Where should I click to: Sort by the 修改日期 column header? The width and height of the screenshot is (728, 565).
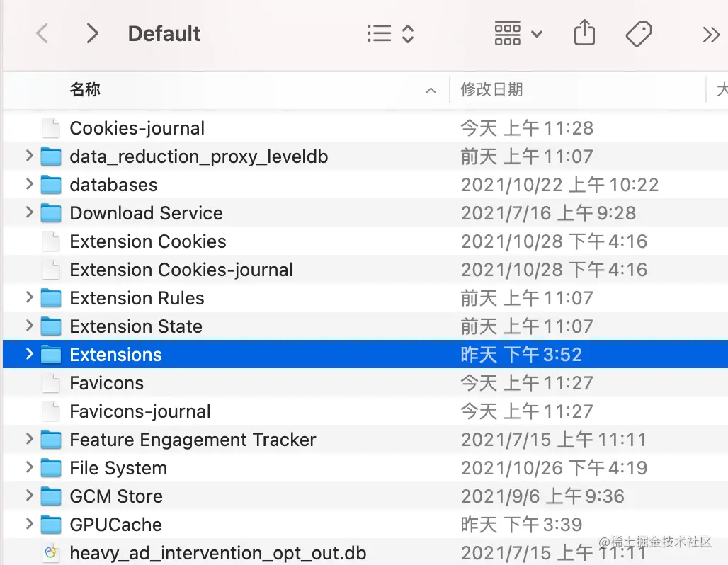coord(491,89)
